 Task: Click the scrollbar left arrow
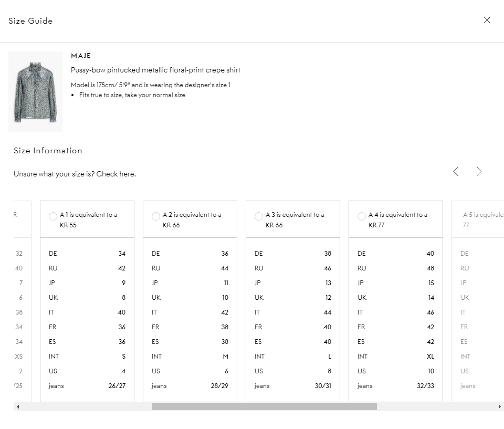tap(18, 407)
